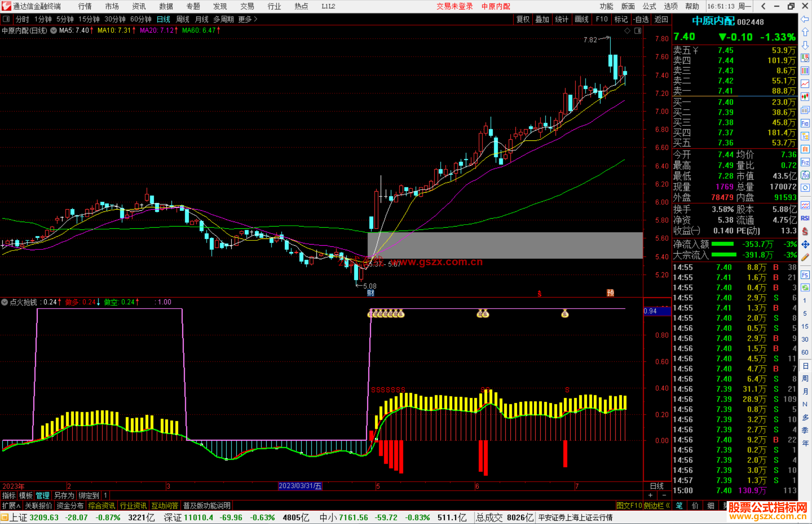Click the 返回 return button

coord(661,19)
